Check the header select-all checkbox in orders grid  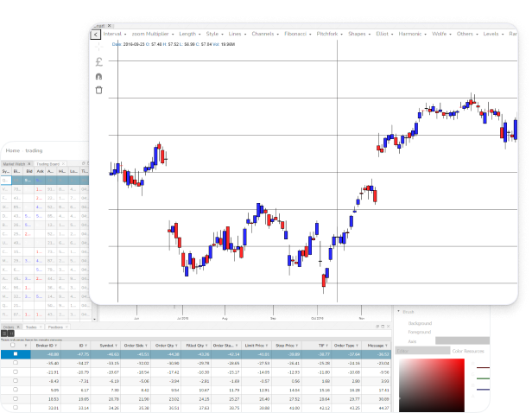pos(11,344)
